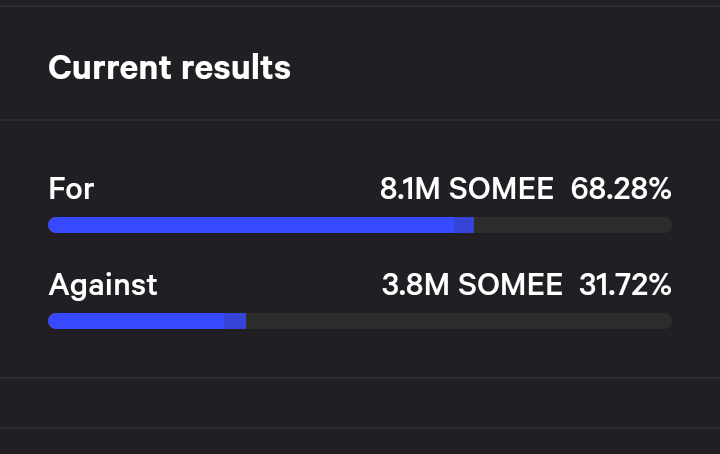
Task: Click the rounded left tip of For bar
Action: click(x=52, y=225)
